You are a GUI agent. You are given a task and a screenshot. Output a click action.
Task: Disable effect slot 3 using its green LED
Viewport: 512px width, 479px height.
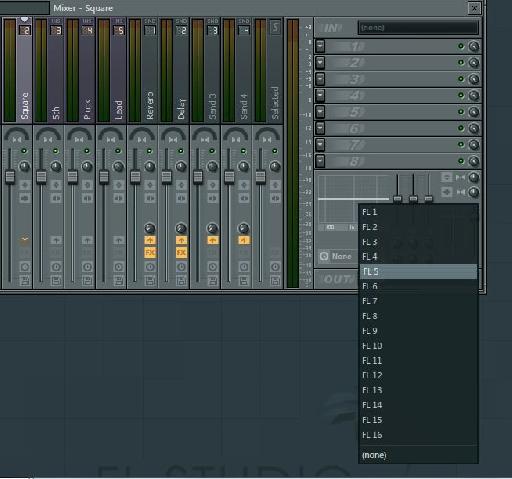coord(461,79)
